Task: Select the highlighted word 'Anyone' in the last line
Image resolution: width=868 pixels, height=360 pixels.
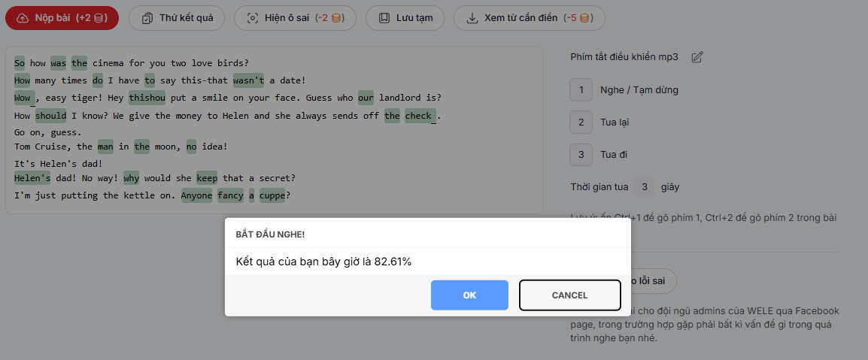Action: click(196, 195)
